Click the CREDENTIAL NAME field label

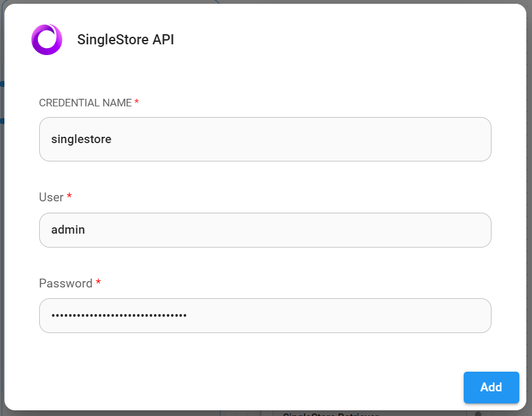85,103
